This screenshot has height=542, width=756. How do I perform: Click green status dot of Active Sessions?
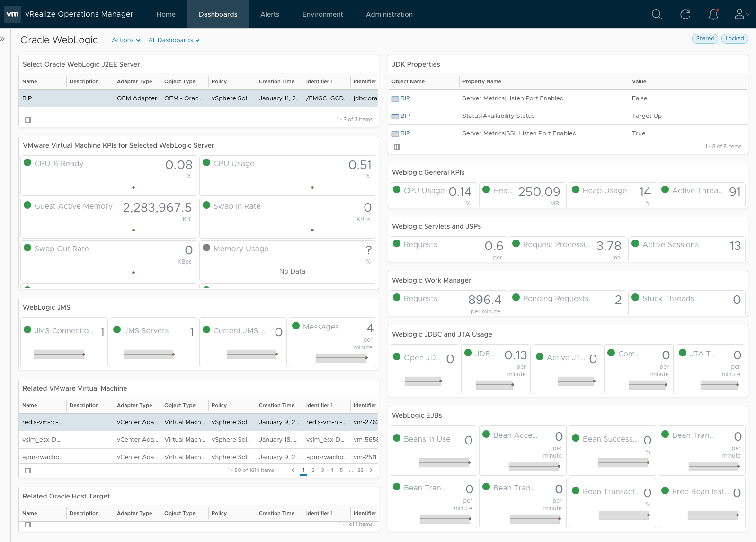click(x=635, y=243)
